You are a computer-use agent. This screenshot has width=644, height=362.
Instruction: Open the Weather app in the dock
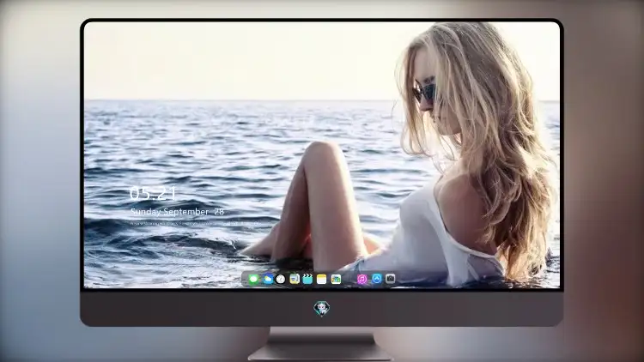click(x=268, y=279)
